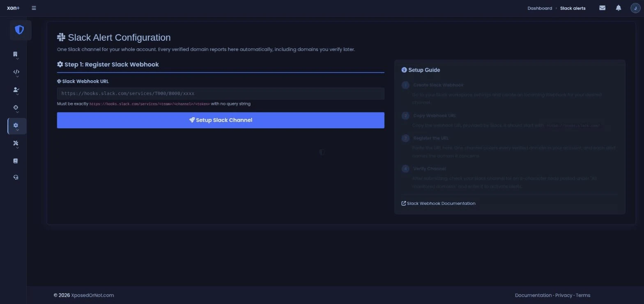Open the XposedOrNot.com footer link
This screenshot has width=644, height=304.
(x=92, y=295)
